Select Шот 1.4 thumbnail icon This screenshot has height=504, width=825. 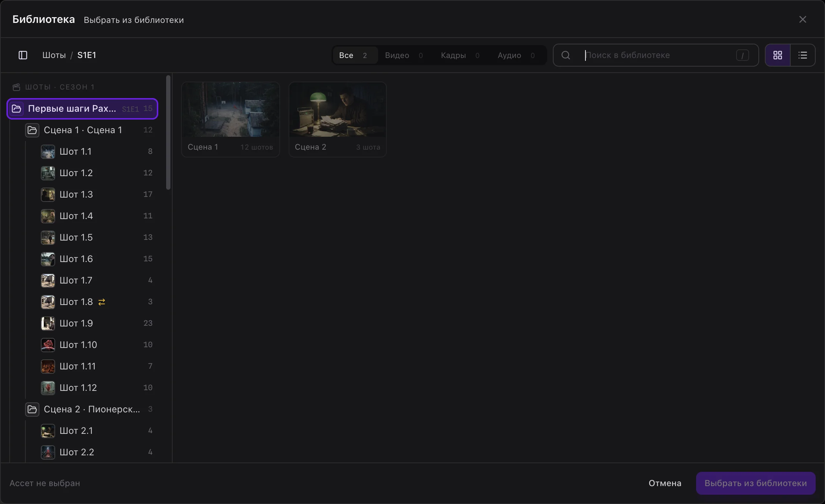click(48, 216)
